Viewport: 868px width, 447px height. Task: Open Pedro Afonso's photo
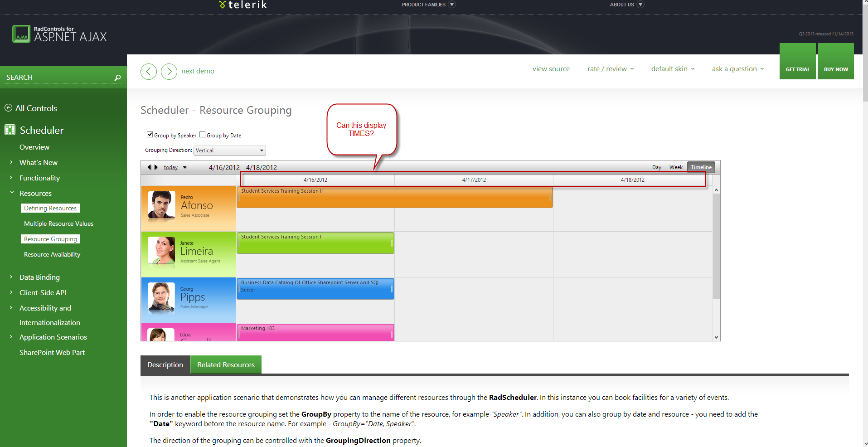pyautogui.click(x=161, y=205)
